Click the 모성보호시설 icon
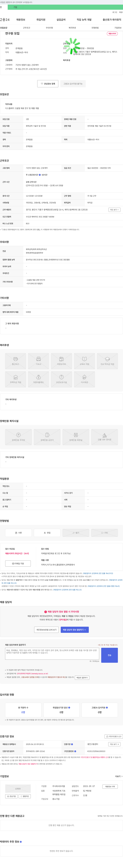Viewport: 123px width, 868px height. tap(61, 379)
